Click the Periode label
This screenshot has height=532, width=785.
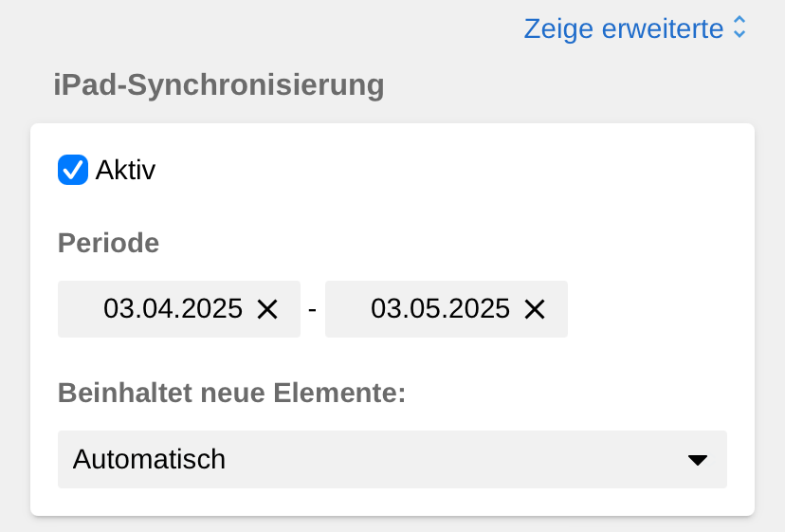coord(108,244)
